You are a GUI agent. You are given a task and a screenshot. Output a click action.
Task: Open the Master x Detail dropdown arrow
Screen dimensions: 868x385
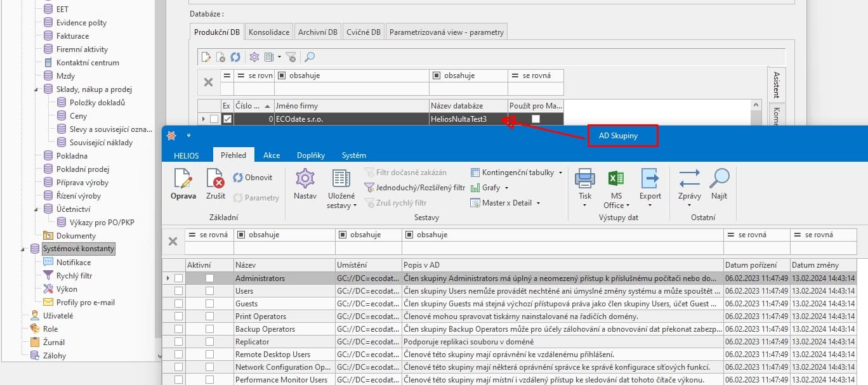pos(538,203)
